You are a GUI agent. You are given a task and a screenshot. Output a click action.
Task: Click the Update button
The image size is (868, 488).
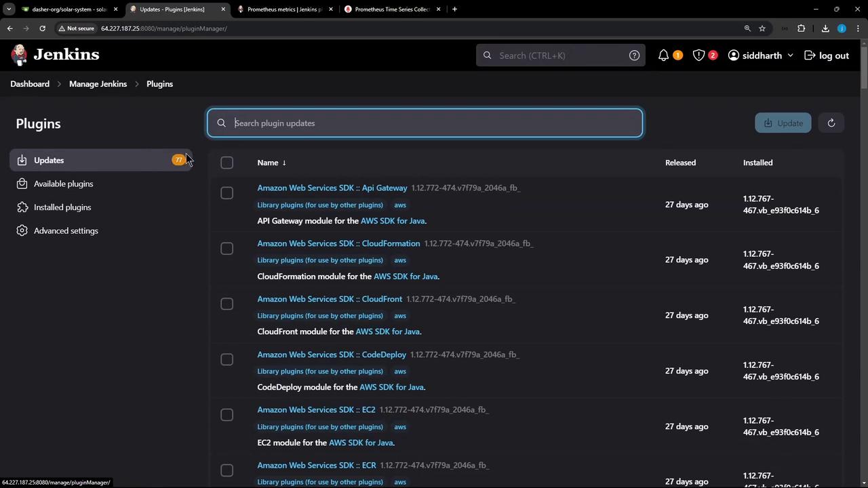coord(783,123)
